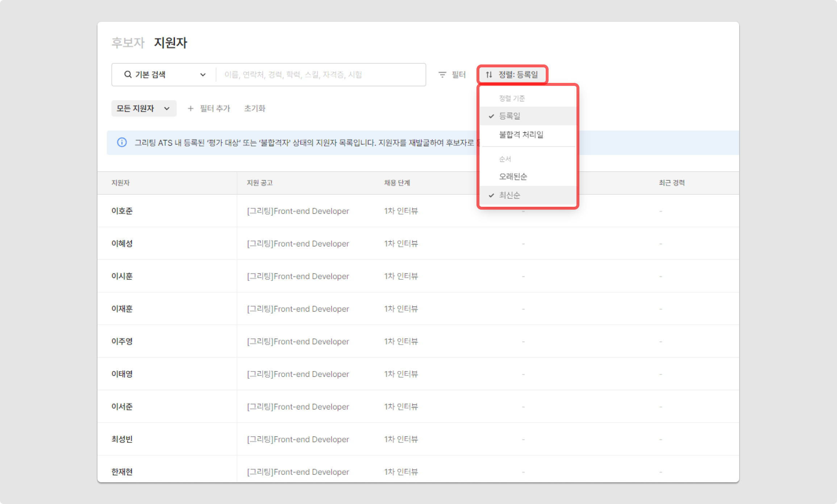Click the 필터 추가 button
The width and height of the screenshot is (837, 504).
tap(215, 108)
